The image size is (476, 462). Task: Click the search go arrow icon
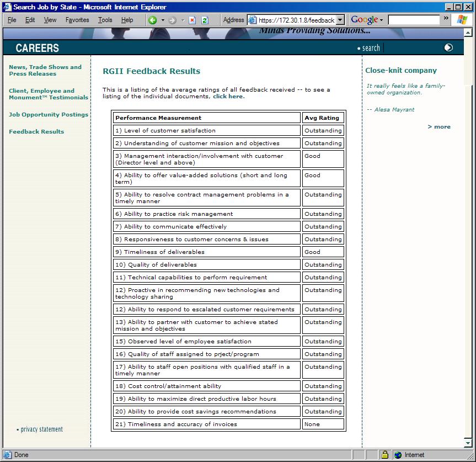[448, 47]
